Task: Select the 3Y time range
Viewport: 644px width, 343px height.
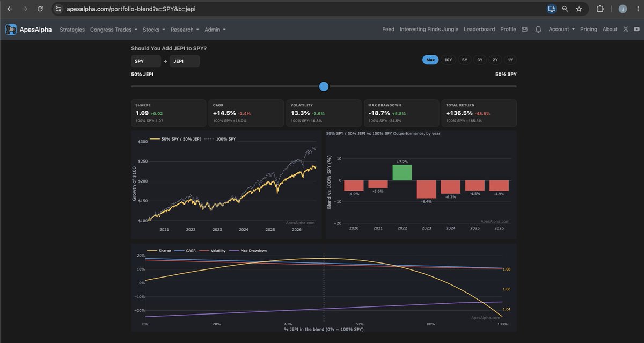Action: 480,60
